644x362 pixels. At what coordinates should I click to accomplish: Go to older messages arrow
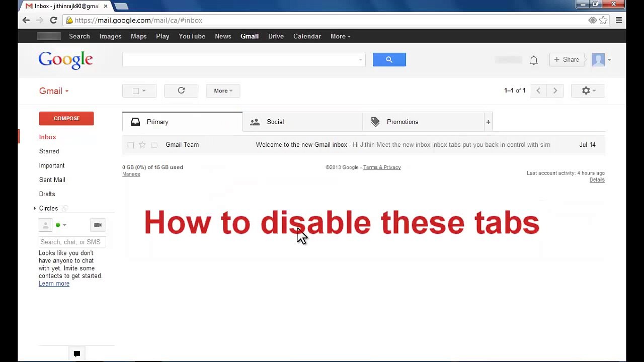[555, 90]
